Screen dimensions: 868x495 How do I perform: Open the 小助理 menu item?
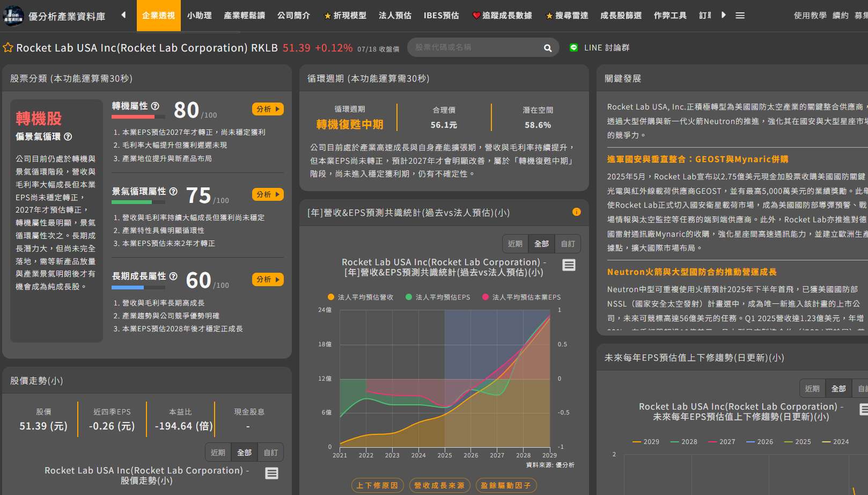click(x=200, y=16)
